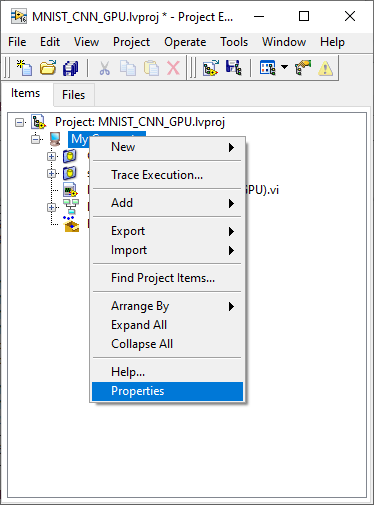Image resolution: width=374 pixels, height=505 pixels.
Task: Close the Project Explorer window
Action: (x=350, y=16)
